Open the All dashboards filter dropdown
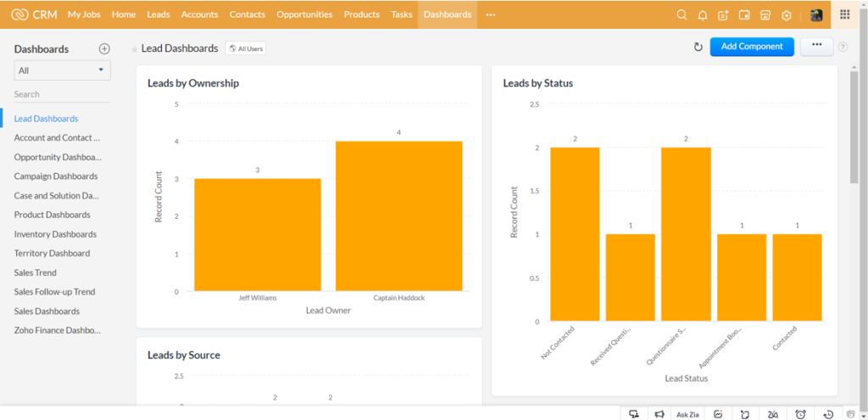868x420 pixels. pos(62,70)
